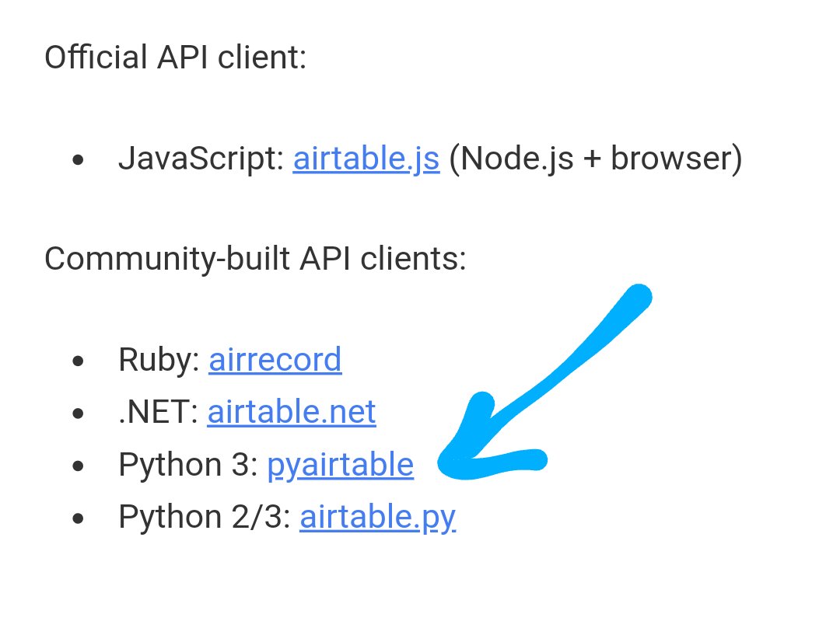Viewport: 840px width, 642px height.
Task: Follow the airtable.net link
Action: pos(292,411)
